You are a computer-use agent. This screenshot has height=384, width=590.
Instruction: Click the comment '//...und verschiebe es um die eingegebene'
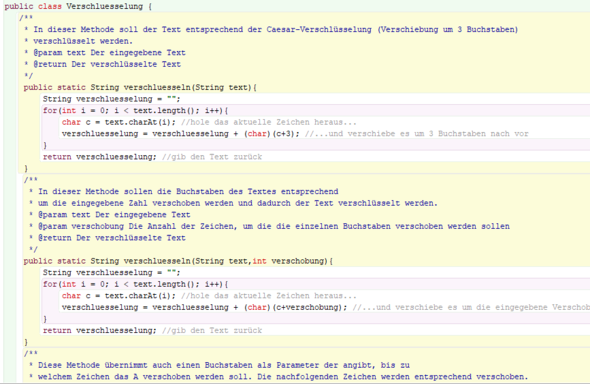(x=471, y=307)
